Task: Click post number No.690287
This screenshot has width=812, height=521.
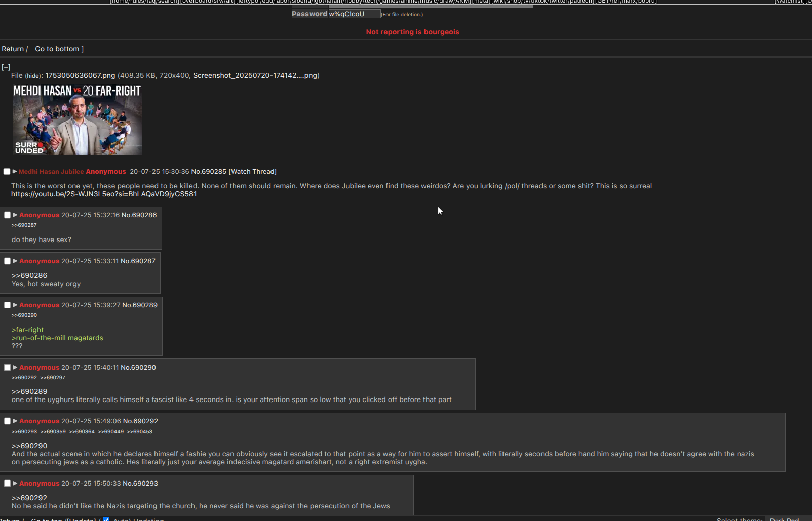Action: [x=138, y=261]
